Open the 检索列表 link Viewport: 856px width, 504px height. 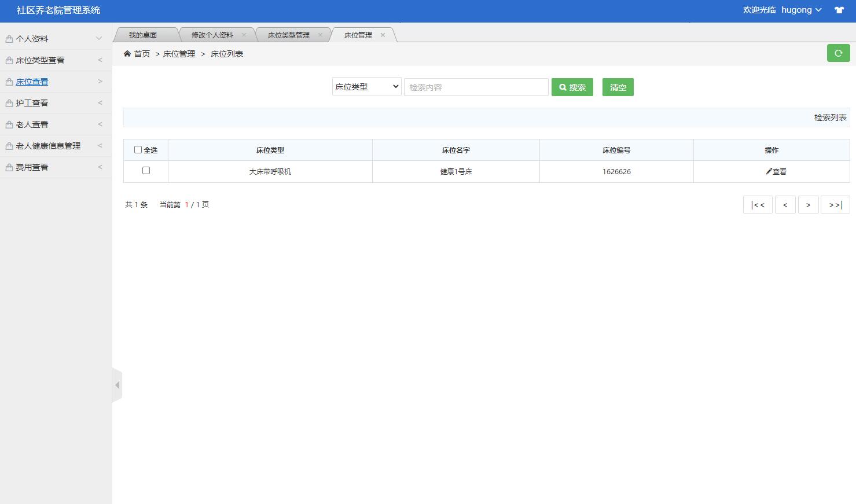[x=830, y=117]
